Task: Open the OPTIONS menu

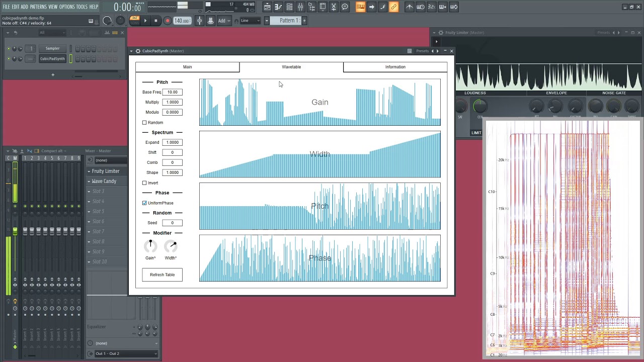Action: [67, 7]
